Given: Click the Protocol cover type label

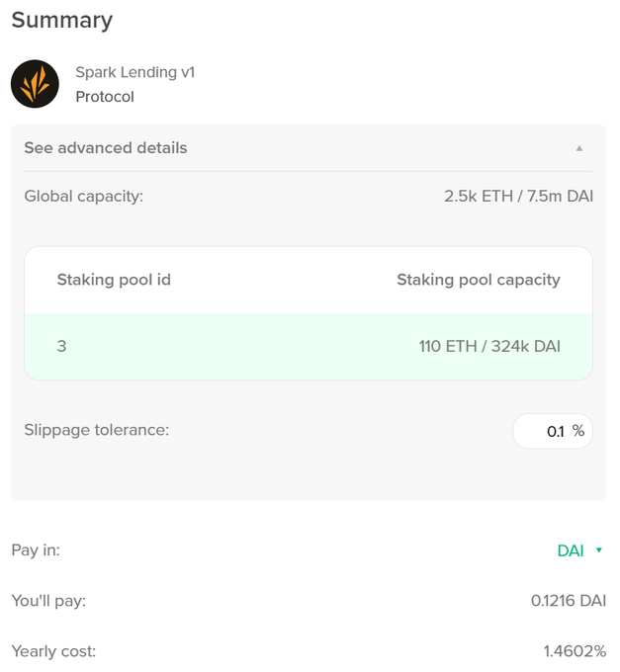Looking at the screenshot, I should [x=105, y=97].
